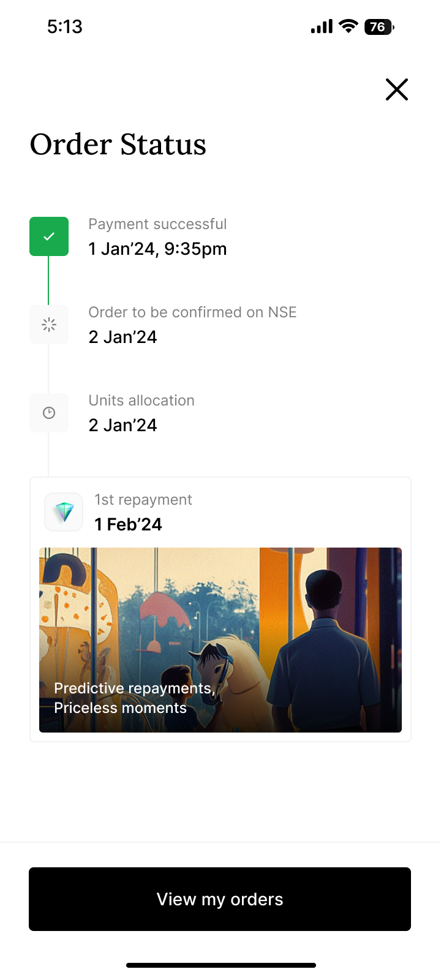
Task: Close the Order Status screen
Action: coord(397,89)
